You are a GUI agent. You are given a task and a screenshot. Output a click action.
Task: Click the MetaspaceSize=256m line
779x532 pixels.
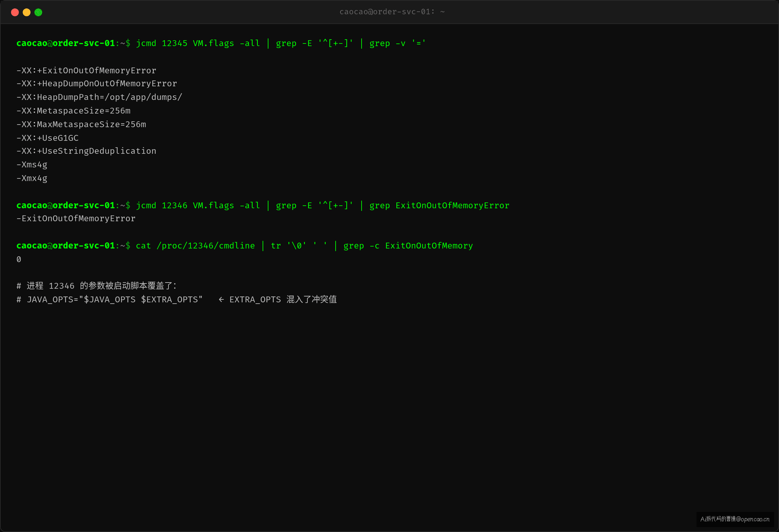pyautogui.click(x=73, y=111)
